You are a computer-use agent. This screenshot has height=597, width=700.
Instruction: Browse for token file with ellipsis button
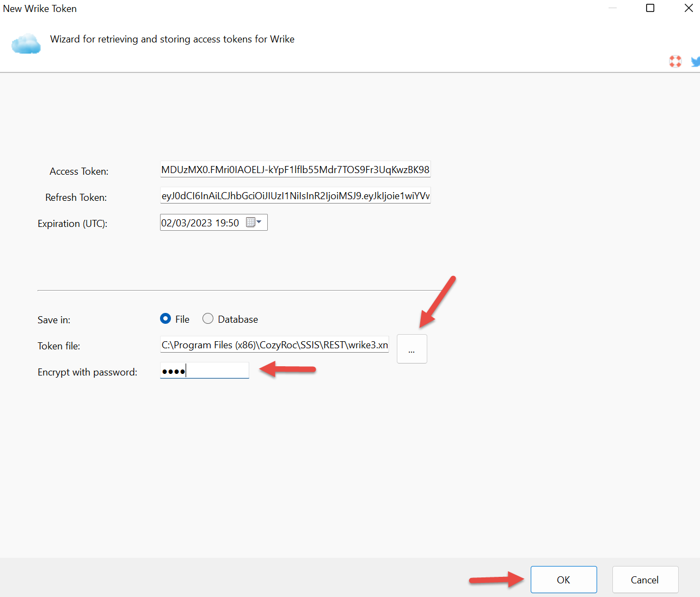tap(412, 349)
